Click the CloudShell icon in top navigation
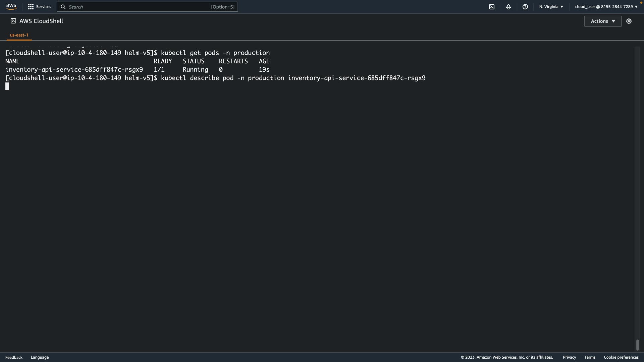The height and width of the screenshot is (362, 644). pyautogui.click(x=491, y=7)
